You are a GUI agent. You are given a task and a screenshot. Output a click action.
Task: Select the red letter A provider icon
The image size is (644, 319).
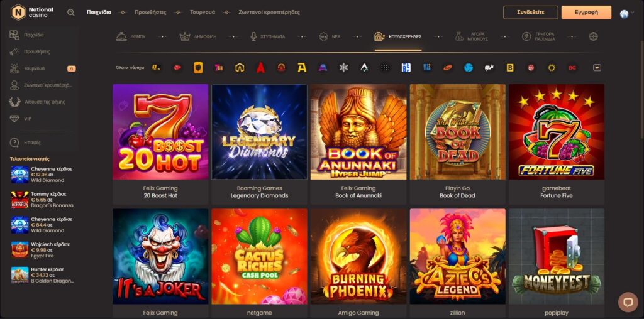point(260,68)
